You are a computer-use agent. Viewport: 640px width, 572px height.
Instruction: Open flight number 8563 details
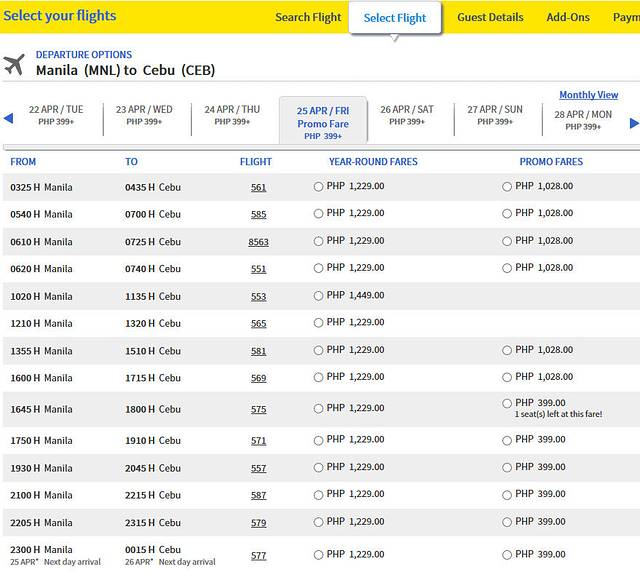[x=259, y=242]
